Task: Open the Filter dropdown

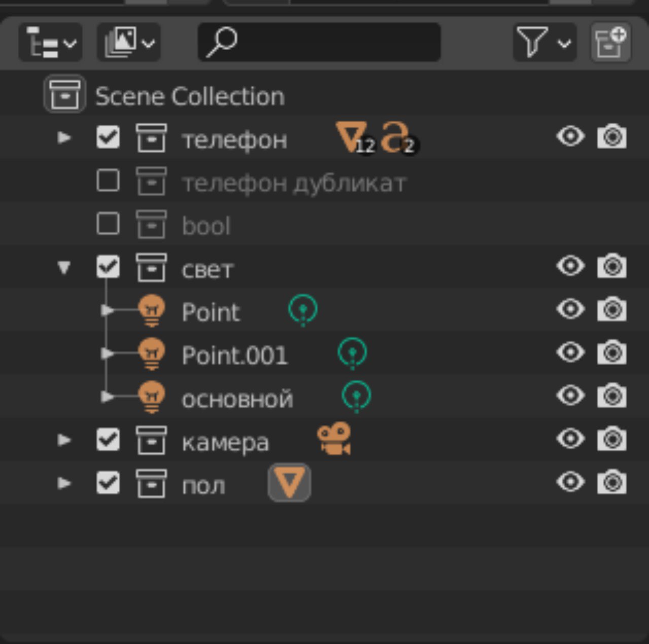Action: pyautogui.click(x=544, y=43)
